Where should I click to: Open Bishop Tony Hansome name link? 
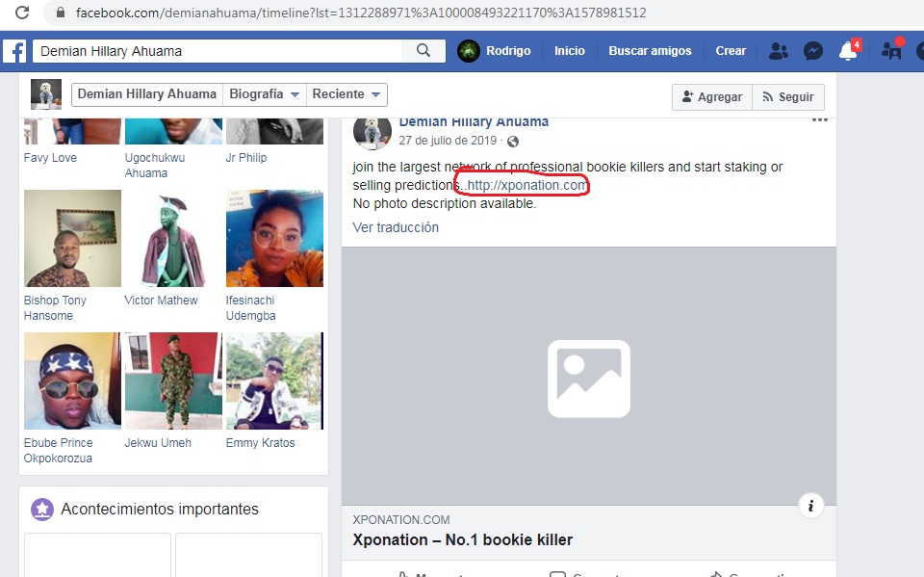click(x=55, y=308)
